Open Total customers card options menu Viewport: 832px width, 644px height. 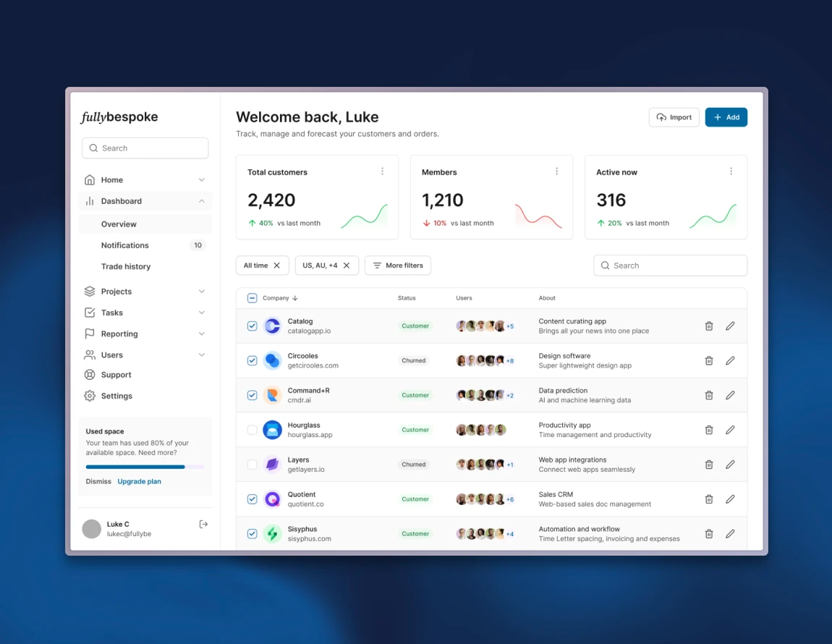tap(382, 171)
